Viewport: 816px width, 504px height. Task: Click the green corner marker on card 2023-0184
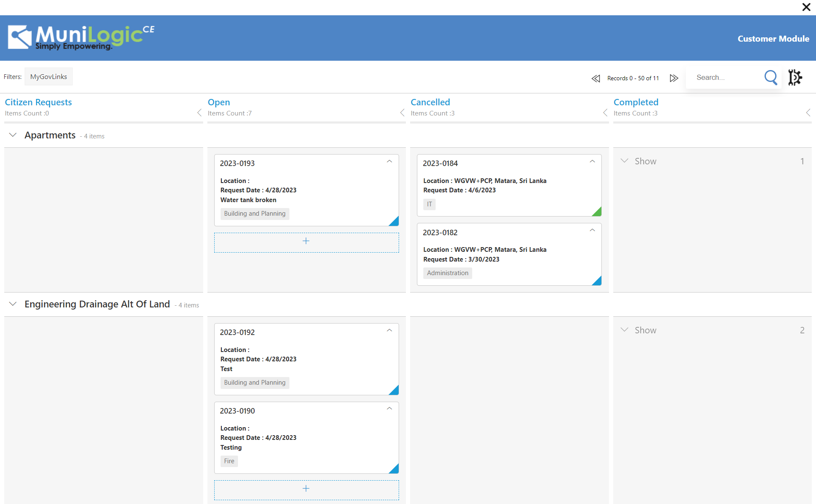[x=598, y=211]
